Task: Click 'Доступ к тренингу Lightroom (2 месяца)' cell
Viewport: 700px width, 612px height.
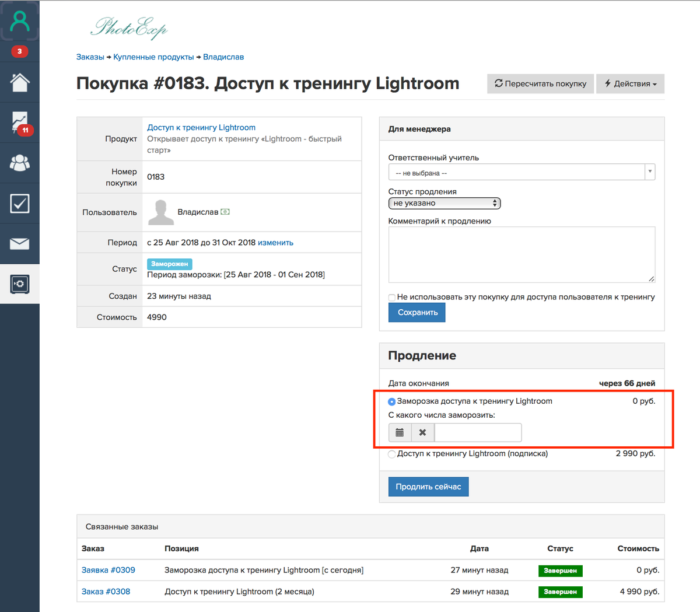Action: pyautogui.click(x=239, y=591)
